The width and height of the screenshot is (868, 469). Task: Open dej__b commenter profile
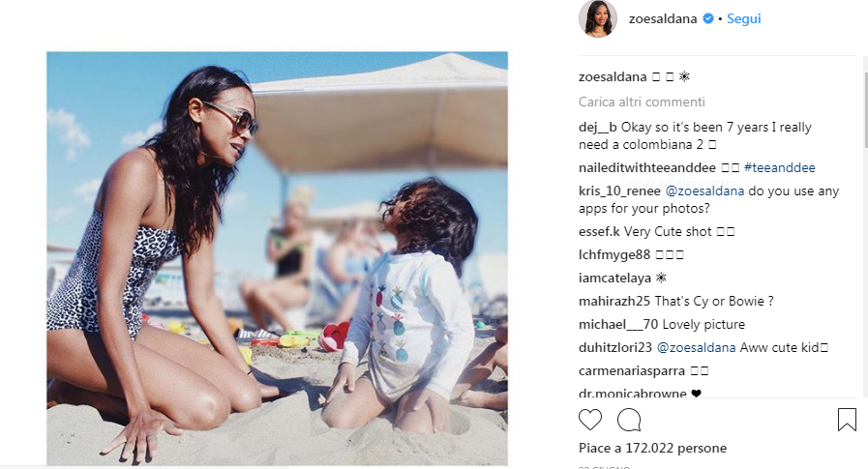(x=597, y=128)
